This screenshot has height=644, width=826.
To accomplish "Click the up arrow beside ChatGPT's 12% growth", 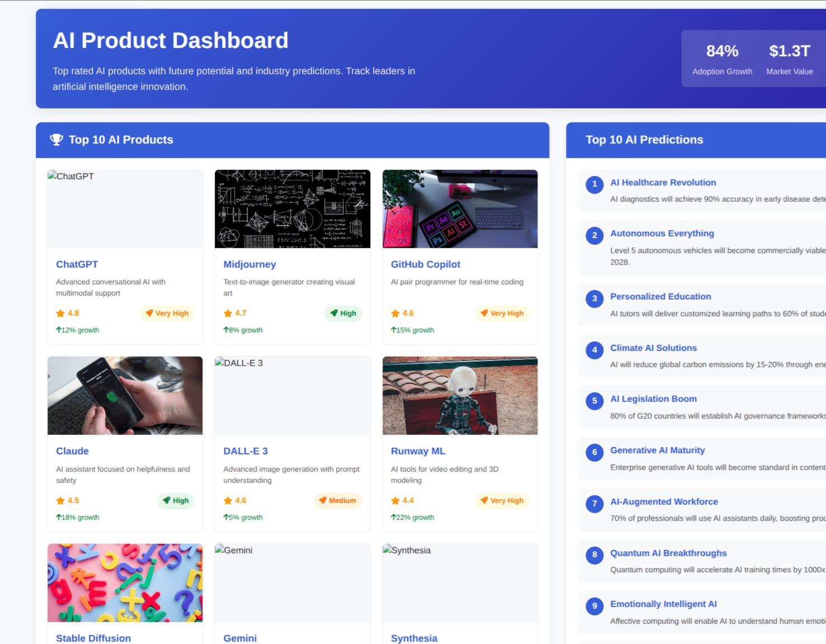I will coord(58,330).
